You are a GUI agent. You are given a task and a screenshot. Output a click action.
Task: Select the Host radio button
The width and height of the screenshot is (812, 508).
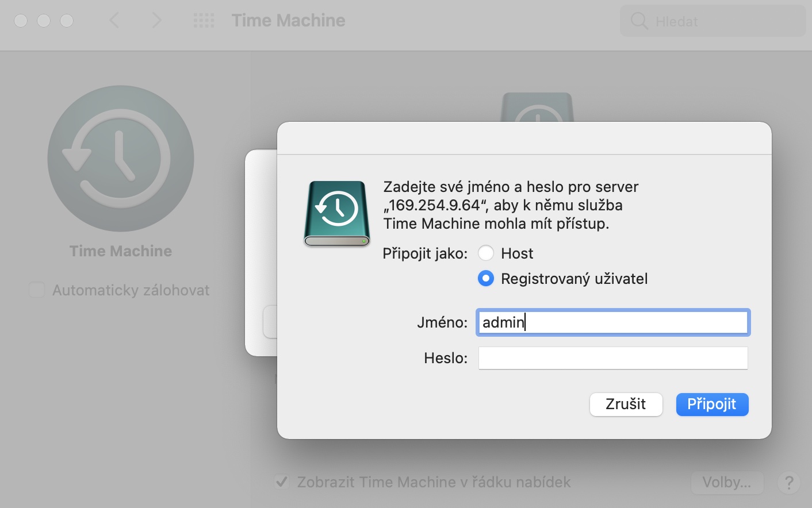click(486, 253)
